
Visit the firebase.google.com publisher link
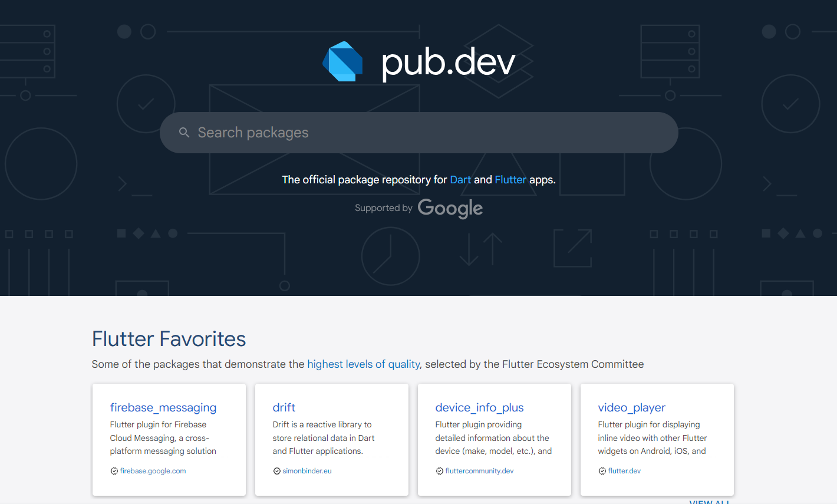pyautogui.click(x=153, y=471)
